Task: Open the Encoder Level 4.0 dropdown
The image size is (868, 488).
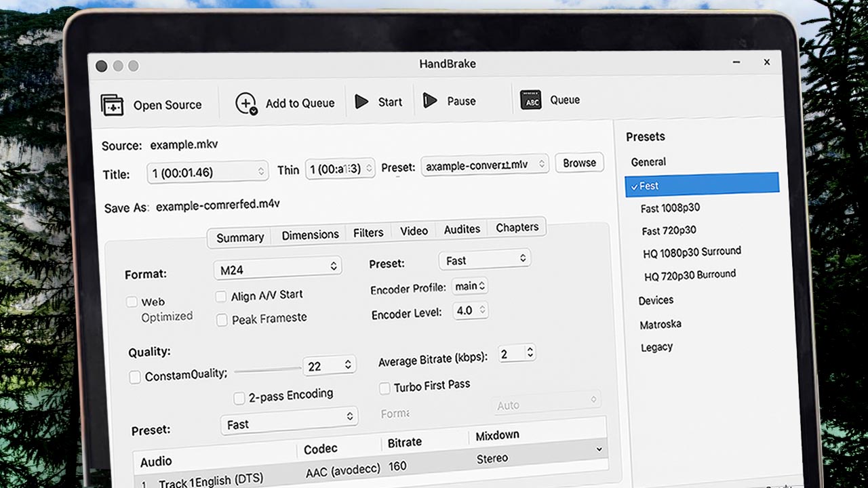Action: pos(470,310)
